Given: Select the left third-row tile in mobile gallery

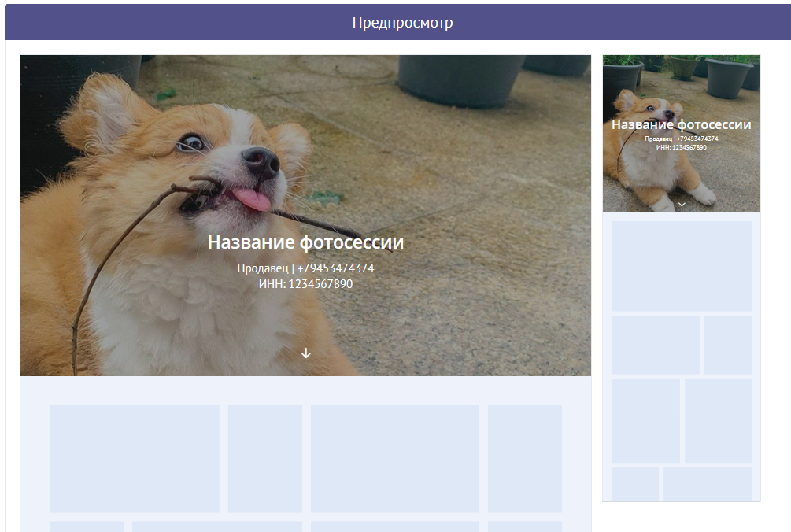Looking at the screenshot, I should 645,420.
